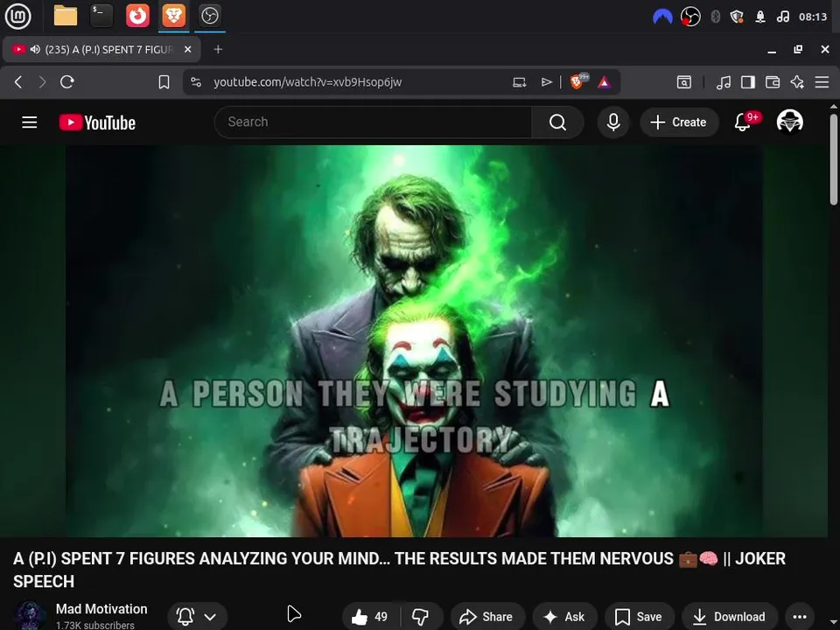
Task: Switch to the Brave browser panel icon
Action: (173, 16)
